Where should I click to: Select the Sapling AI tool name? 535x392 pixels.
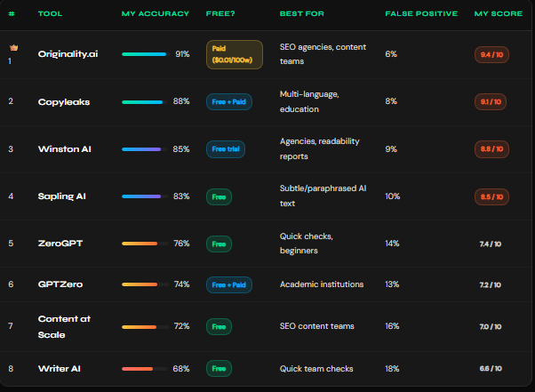point(61,196)
